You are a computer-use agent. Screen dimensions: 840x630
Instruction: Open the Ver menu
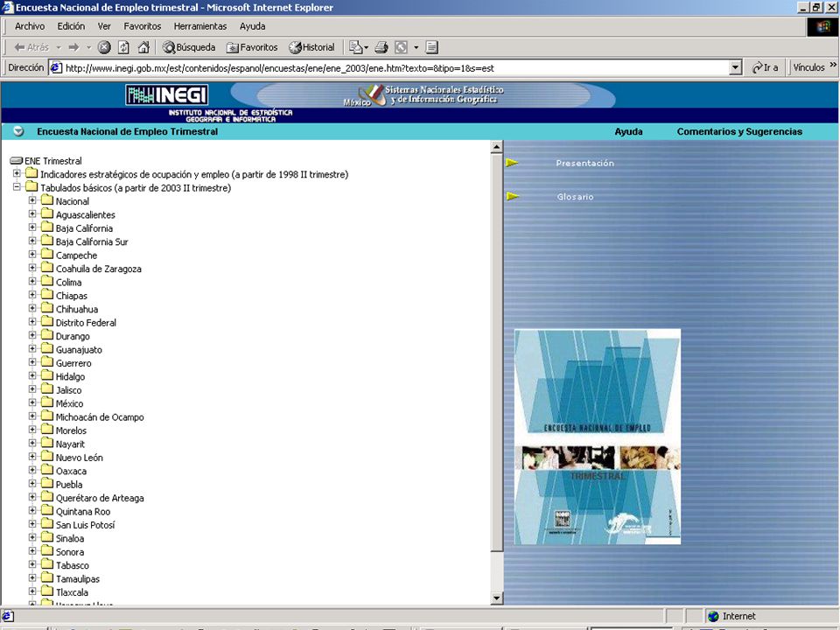click(x=104, y=26)
